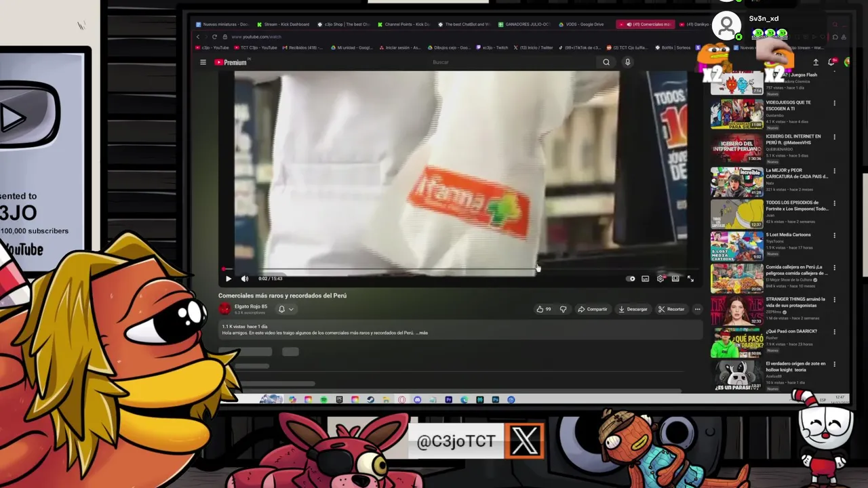The width and height of the screenshot is (868, 488).
Task: Open TODOS LOS EPISODIOS de Fortnite x Simpsons
Action: 736,213
